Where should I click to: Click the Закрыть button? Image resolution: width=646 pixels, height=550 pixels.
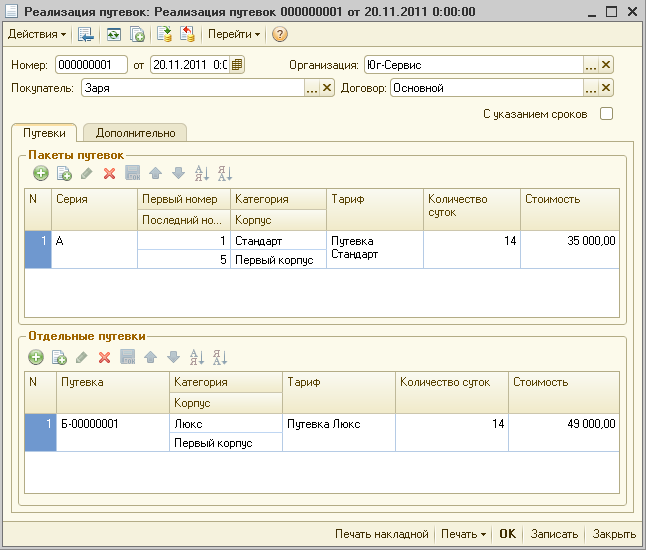614,534
